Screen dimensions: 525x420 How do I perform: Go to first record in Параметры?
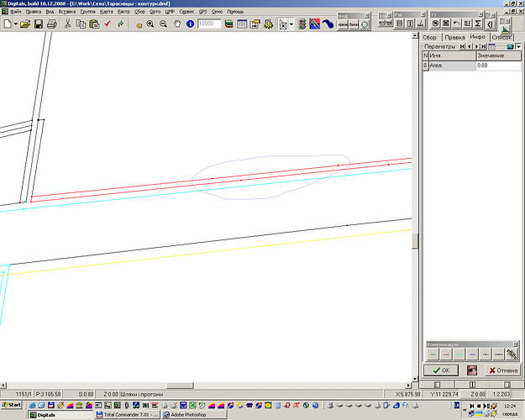coord(462,46)
